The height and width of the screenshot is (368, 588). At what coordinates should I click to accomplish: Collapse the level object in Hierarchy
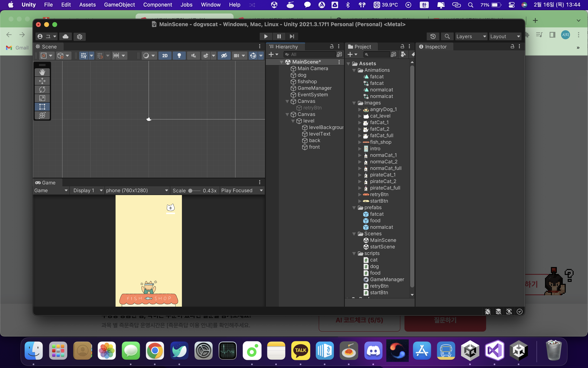pos(293,121)
